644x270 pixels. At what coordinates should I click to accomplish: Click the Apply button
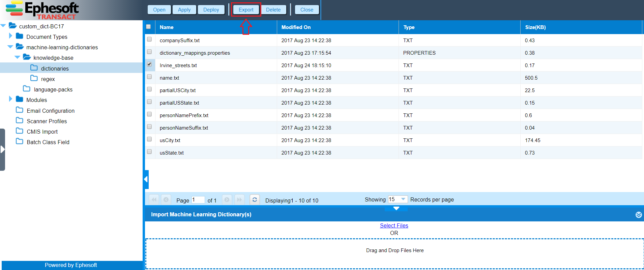coord(184,10)
